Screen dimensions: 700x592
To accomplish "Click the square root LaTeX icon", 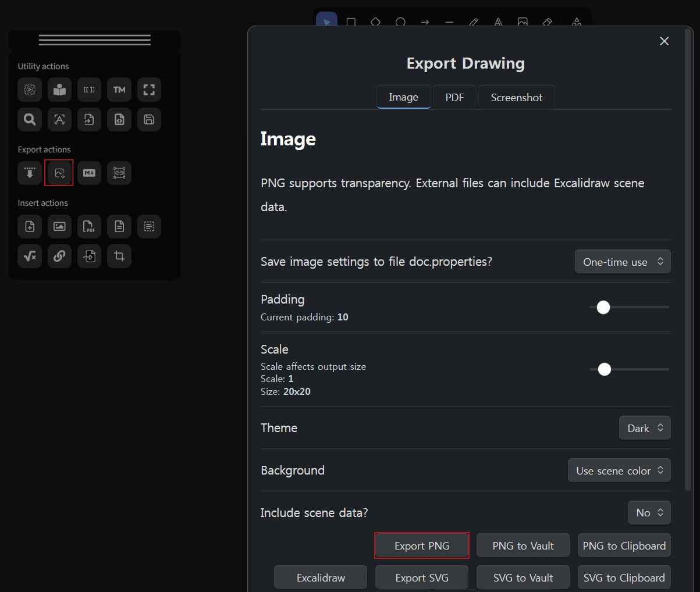I will (x=30, y=256).
